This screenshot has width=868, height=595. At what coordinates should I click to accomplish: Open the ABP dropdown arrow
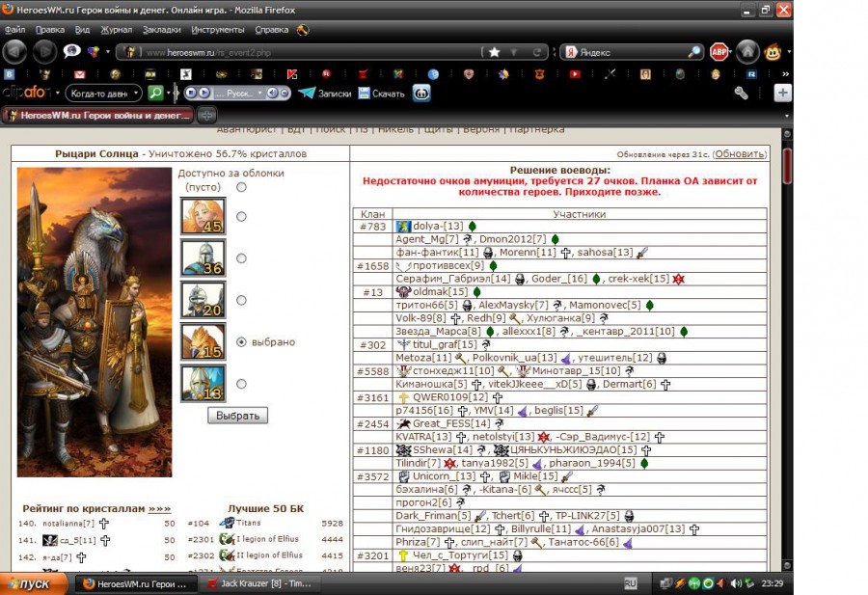[x=731, y=52]
